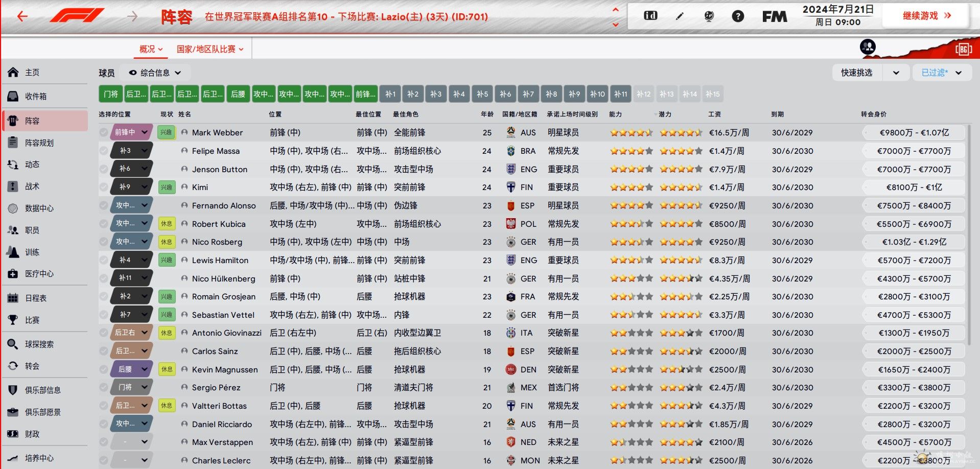Select Felipe Massa row checkbox
Image resolution: width=980 pixels, height=469 pixels.
click(x=104, y=151)
